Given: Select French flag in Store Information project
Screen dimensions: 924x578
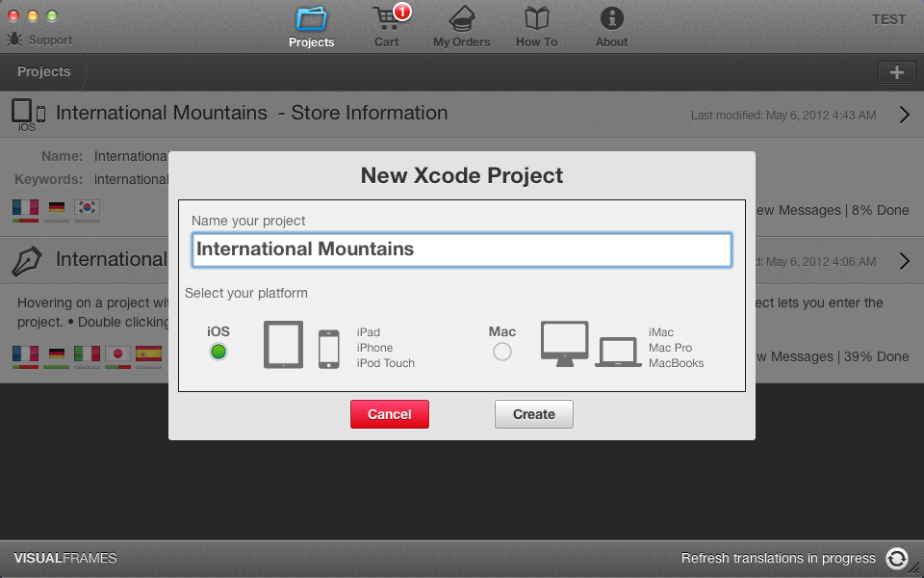Looking at the screenshot, I should [x=25, y=208].
